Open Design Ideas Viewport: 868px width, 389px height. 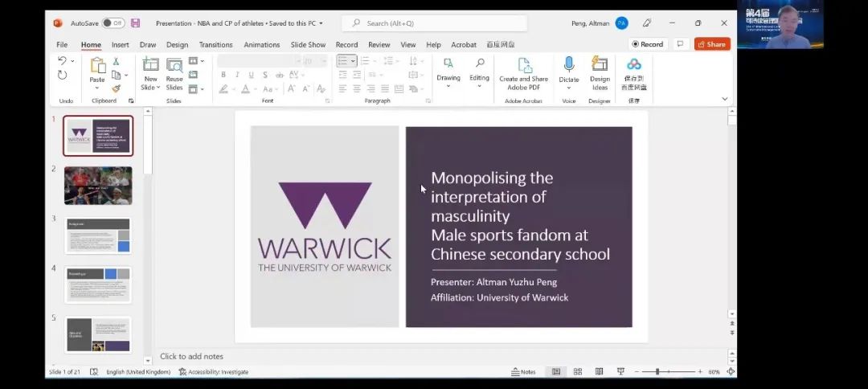click(600, 74)
